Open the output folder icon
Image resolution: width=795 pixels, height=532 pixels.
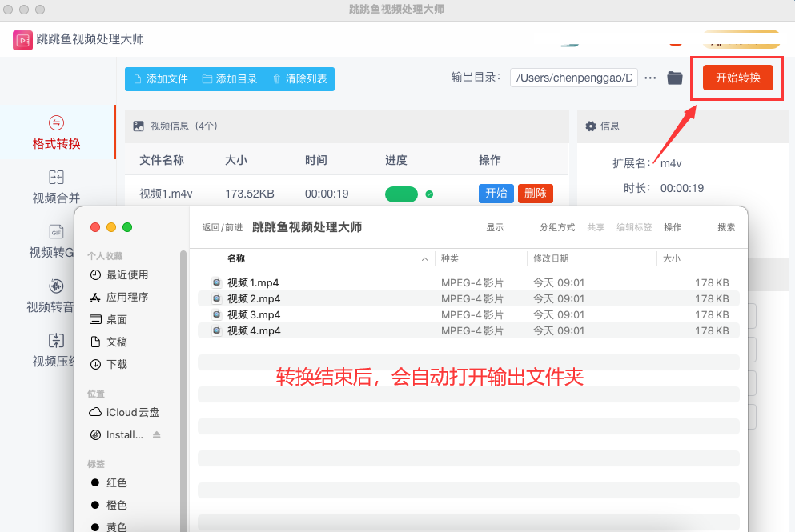click(674, 78)
